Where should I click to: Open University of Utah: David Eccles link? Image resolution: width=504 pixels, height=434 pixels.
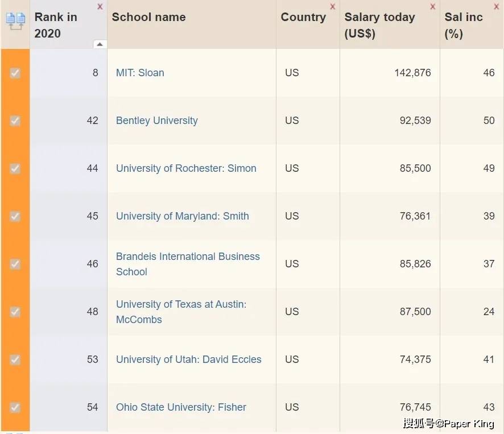tap(189, 359)
